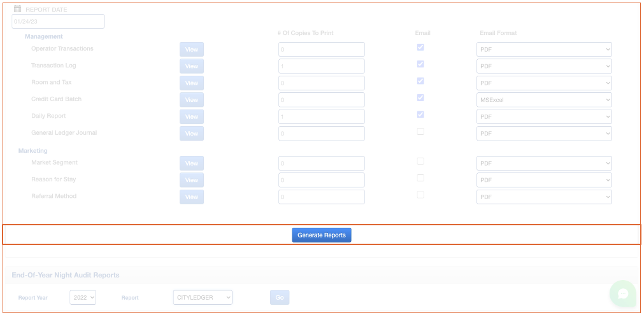Click copies field for Daily Report
Image resolution: width=644 pixels, height=315 pixels.
(x=321, y=116)
